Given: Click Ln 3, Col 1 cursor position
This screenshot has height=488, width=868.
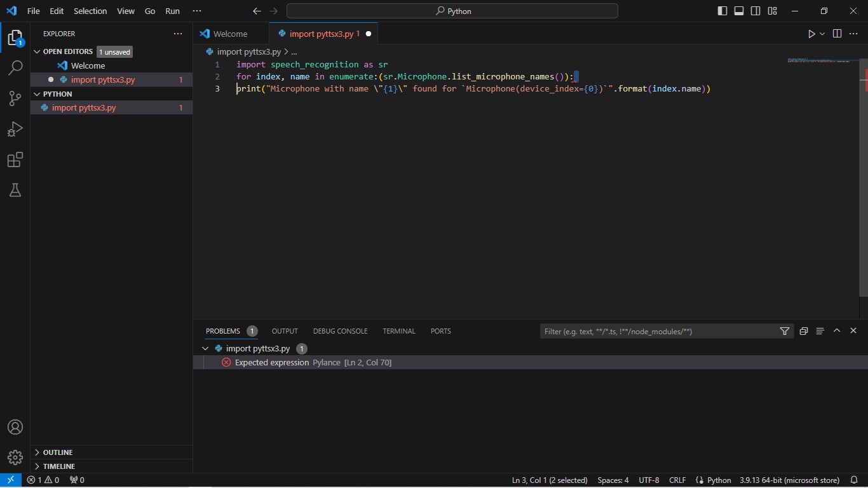Looking at the screenshot, I should pyautogui.click(x=550, y=480).
